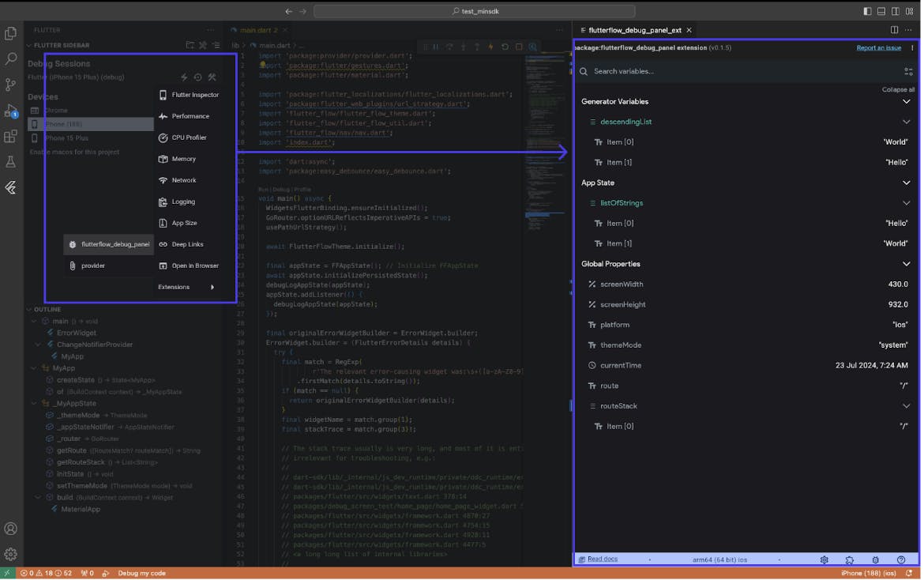924x580 pixels.
Task: Select the iPhone 15 Plus device
Action: [66, 138]
